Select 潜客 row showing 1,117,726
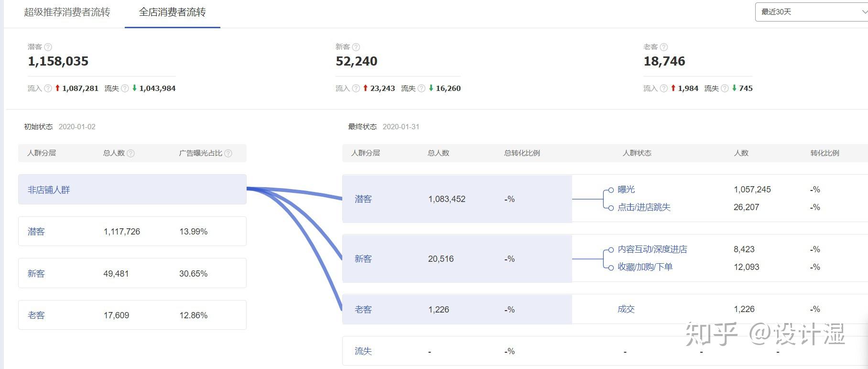This screenshot has height=369, width=868. [x=132, y=231]
